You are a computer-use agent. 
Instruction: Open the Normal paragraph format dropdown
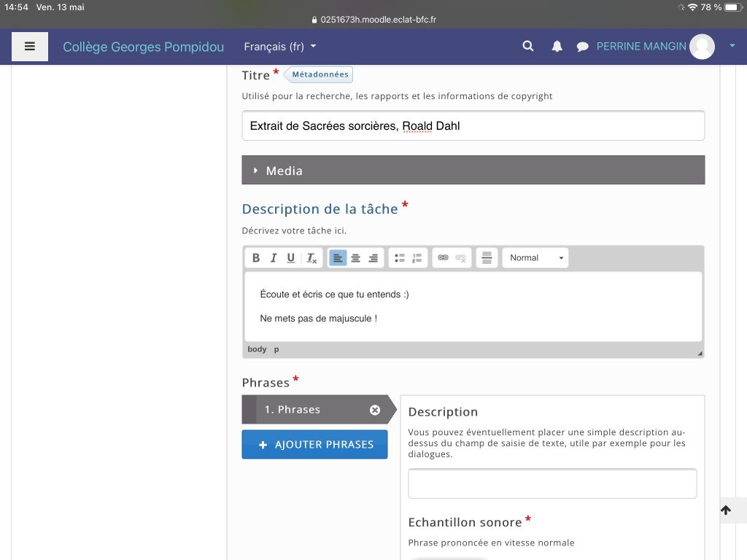[535, 258]
